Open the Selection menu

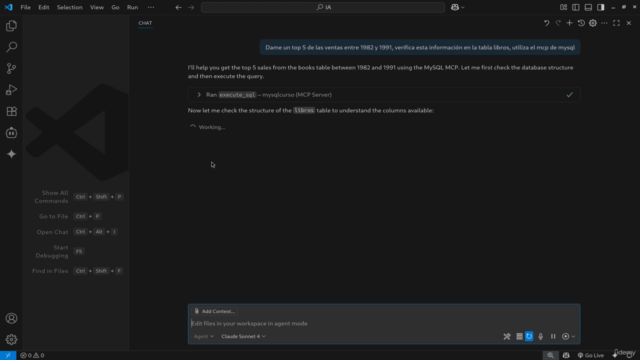[69, 7]
